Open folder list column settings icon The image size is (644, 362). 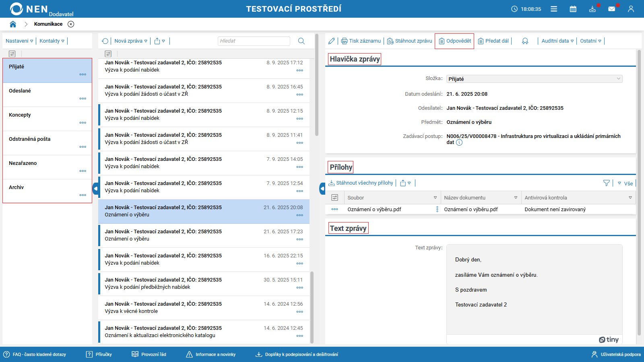point(12,53)
